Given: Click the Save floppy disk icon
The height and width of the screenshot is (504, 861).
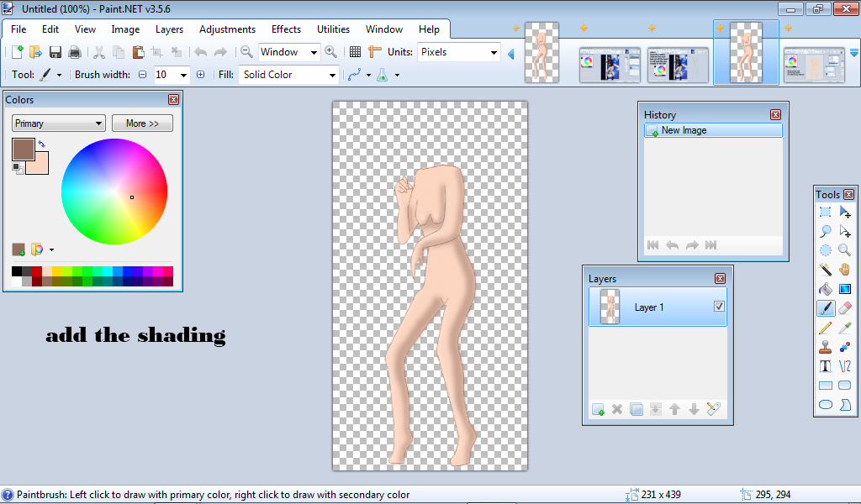Looking at the screenshot, I should [55, 52].
